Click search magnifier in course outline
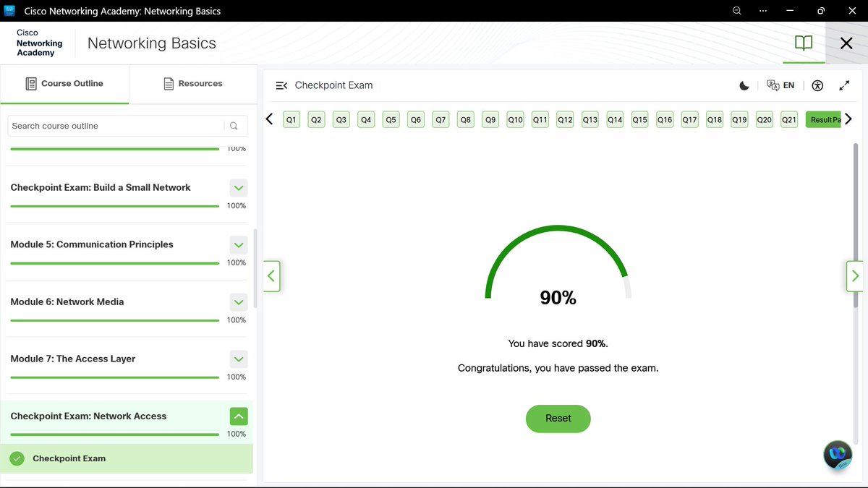Viewport: 868px width, 488px height. (234, 126)
